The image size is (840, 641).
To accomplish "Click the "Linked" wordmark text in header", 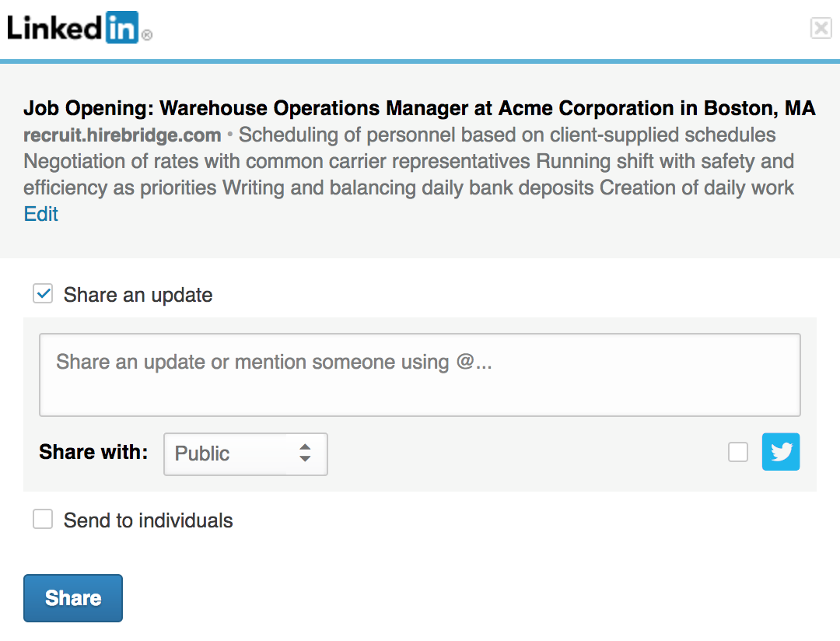I will pos(54,28).
